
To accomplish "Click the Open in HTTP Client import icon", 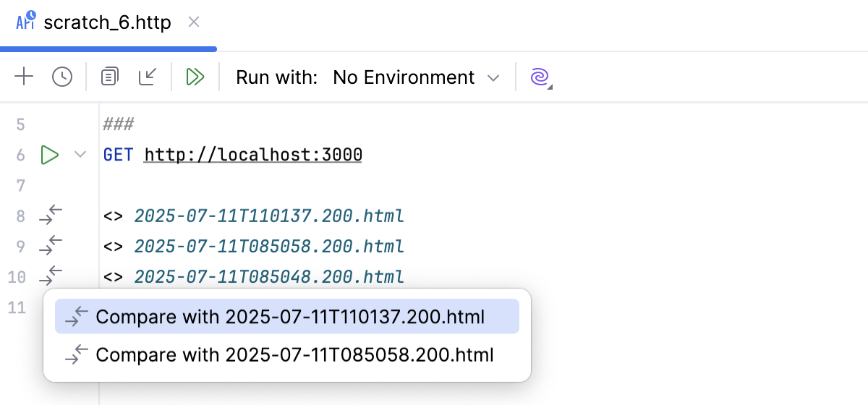I will pyautogui.click(x=148, y=77).
